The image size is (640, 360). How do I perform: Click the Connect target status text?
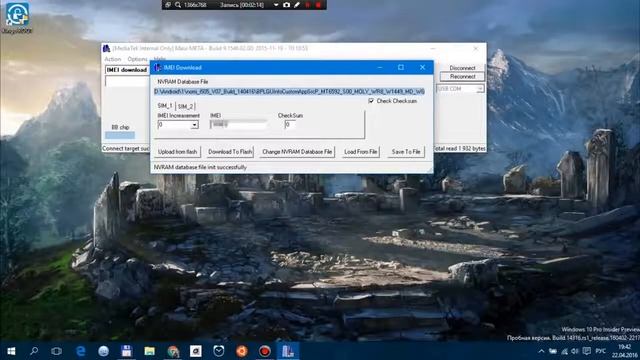click(126, 149)
